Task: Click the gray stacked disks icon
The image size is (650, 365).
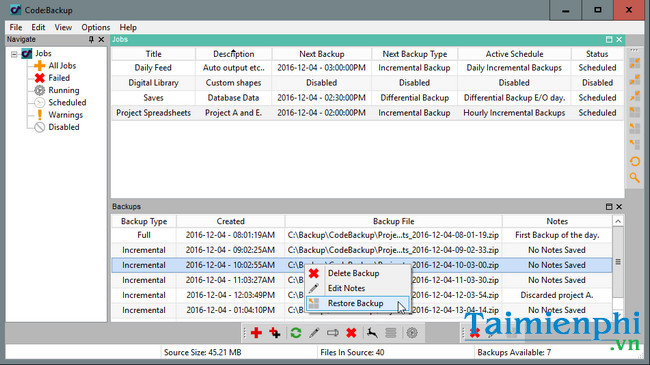Action: pyautogui.click(x=391, y=333)
